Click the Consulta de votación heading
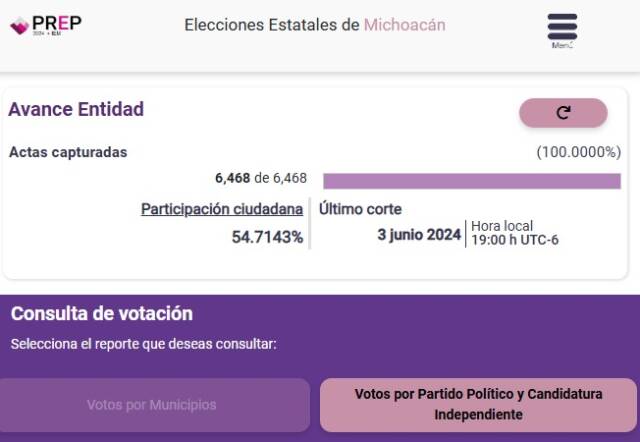 [x=102, y=313]
